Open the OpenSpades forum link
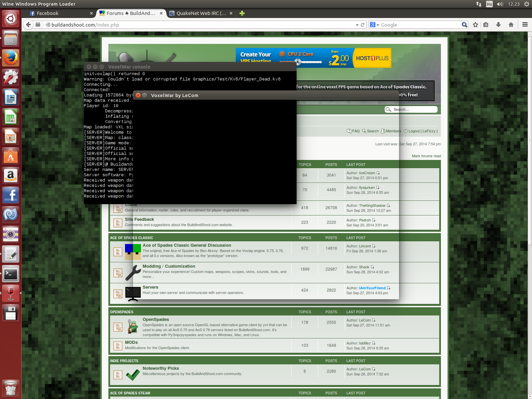The height and width of the screenshot is (399, 532). pyautogui.click(x=156, y=320)
